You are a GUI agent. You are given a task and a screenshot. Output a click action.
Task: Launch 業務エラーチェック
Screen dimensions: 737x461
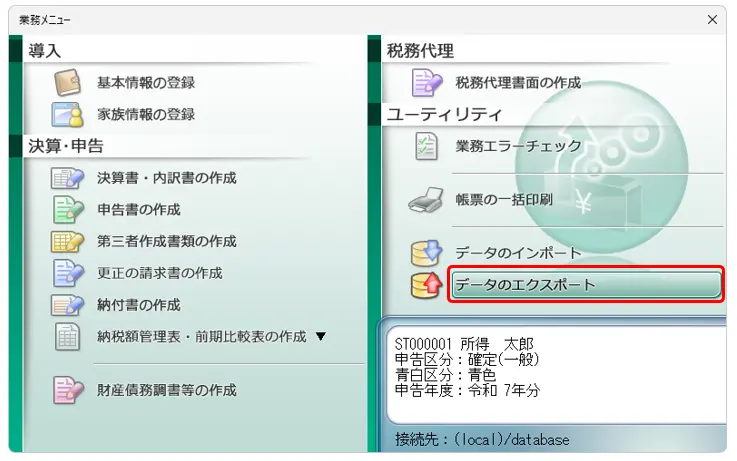click(x=518, y=147)
